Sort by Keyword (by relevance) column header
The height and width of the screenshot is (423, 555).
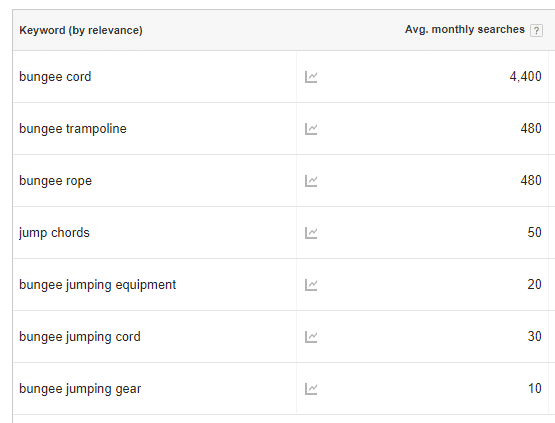[x=81, y=30]
